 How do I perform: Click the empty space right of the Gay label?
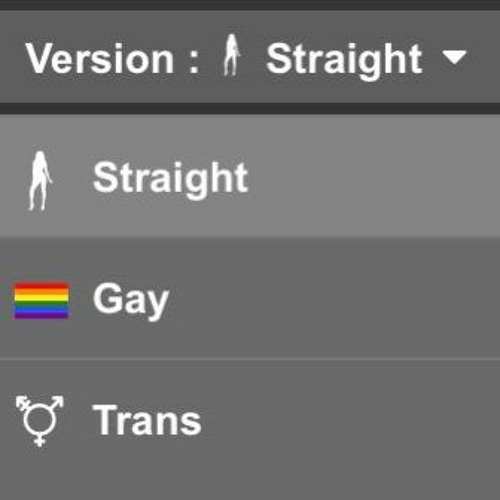pyautogui.click(x=333, y=299)
